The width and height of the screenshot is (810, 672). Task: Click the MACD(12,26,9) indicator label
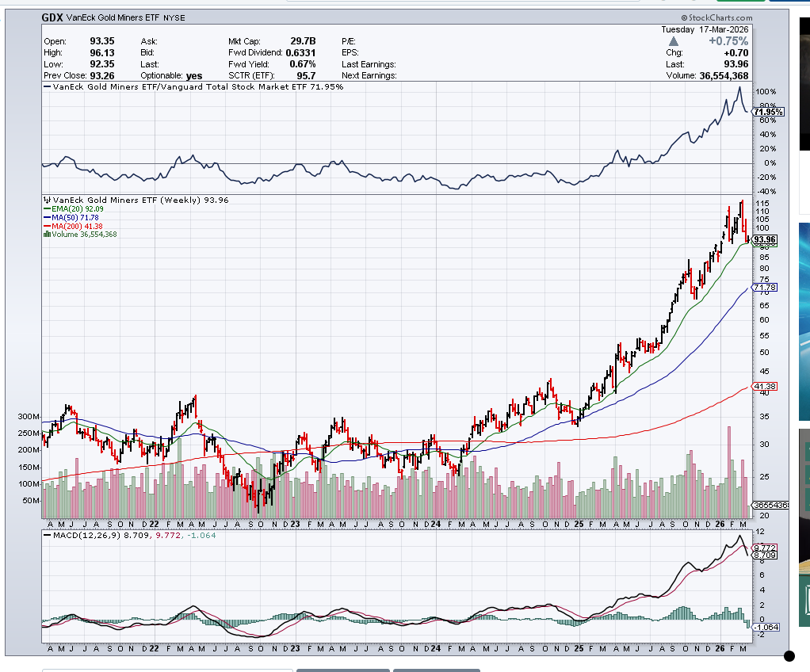click(x=80, y=534)
